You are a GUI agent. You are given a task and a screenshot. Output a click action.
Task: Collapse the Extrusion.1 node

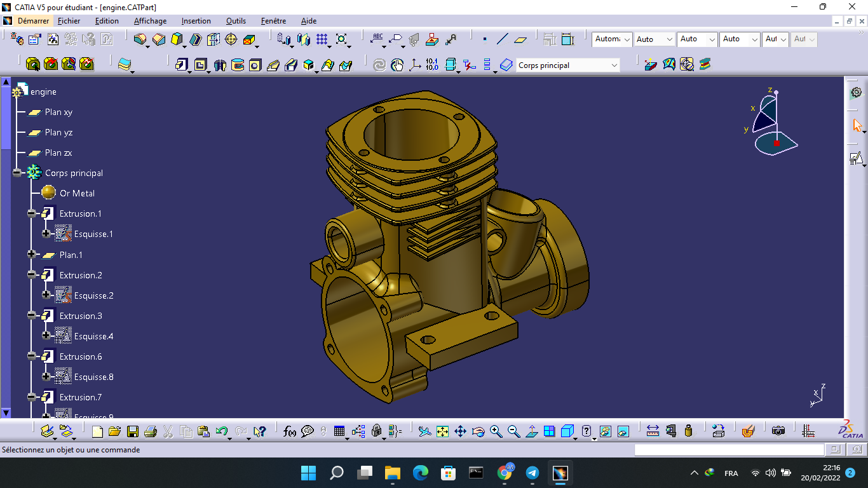click(32, 213)
